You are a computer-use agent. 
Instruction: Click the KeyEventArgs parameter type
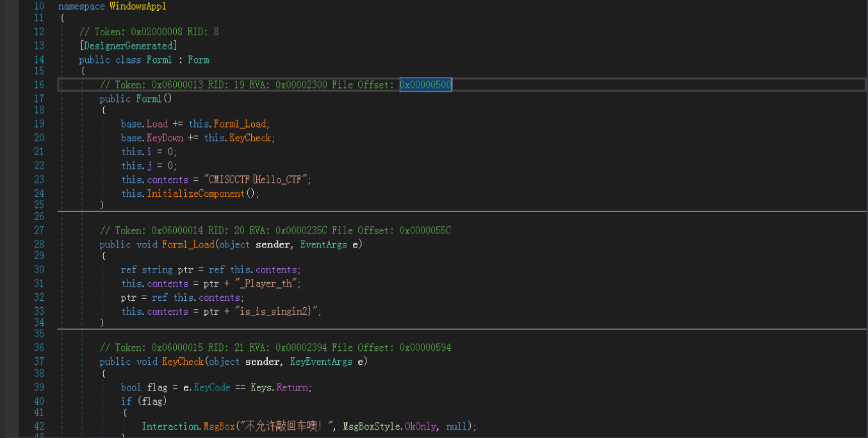coord(321,362)
